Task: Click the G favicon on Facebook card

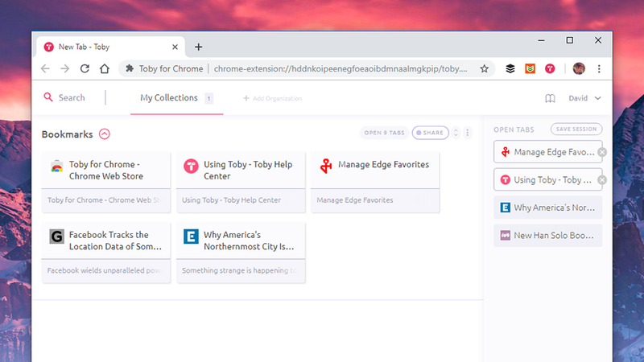Action: tap(56, 237)
